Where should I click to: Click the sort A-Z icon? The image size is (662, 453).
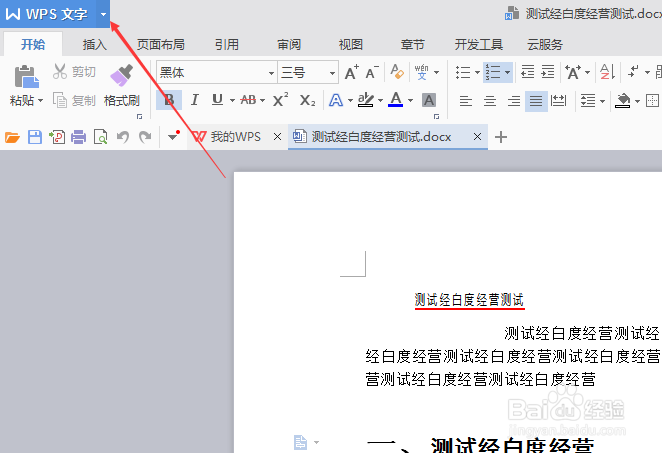[608, 72]
